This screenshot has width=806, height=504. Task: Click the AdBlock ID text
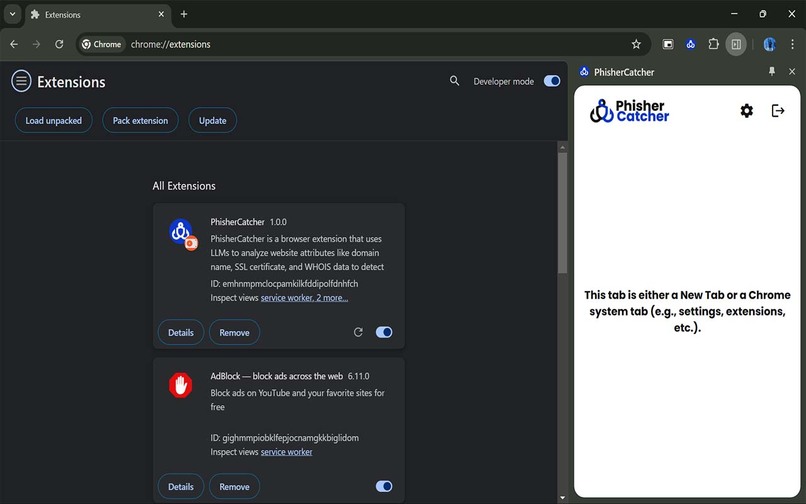click(285, 438)
